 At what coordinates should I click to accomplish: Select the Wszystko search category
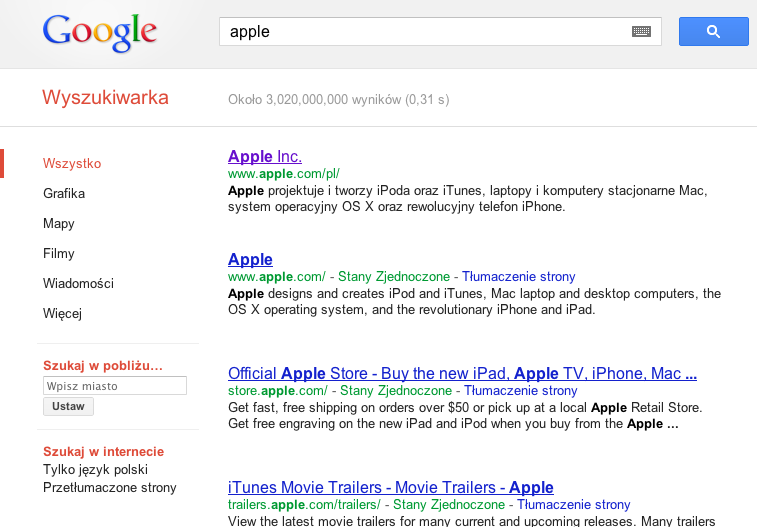pos(72,164)
